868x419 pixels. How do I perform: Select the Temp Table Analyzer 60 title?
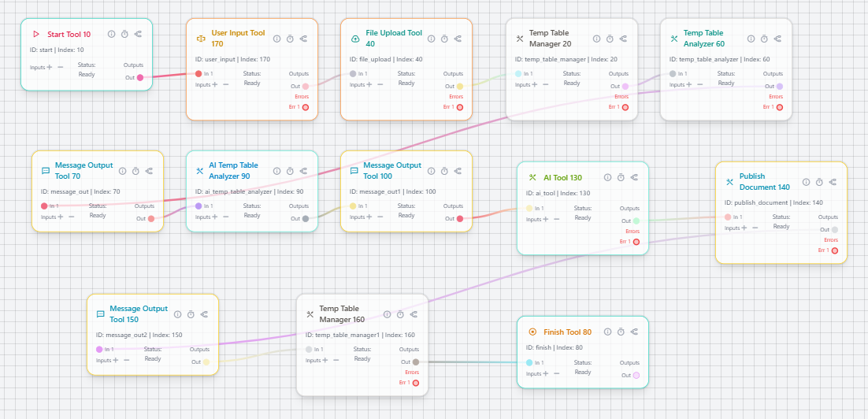coord(703,39)
